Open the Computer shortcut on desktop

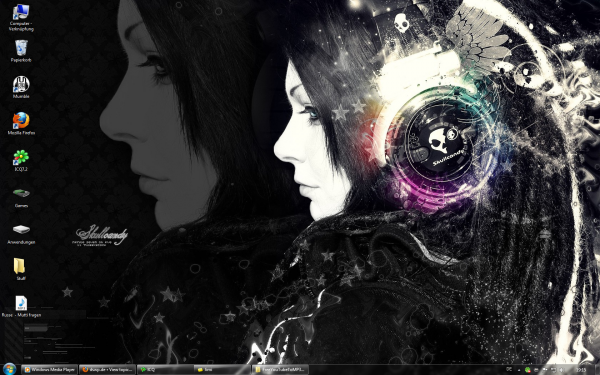click(x=21, y=17)
